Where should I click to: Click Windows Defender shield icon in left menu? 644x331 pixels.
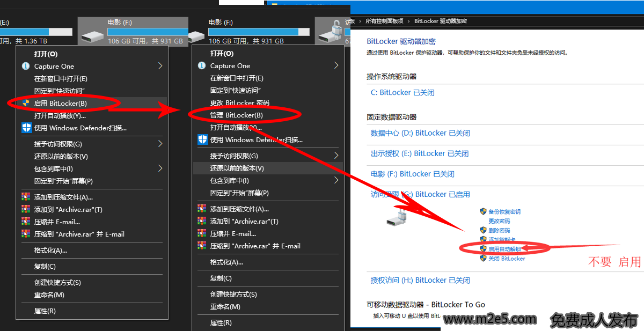pyautogui.click(x=26, y=128)
